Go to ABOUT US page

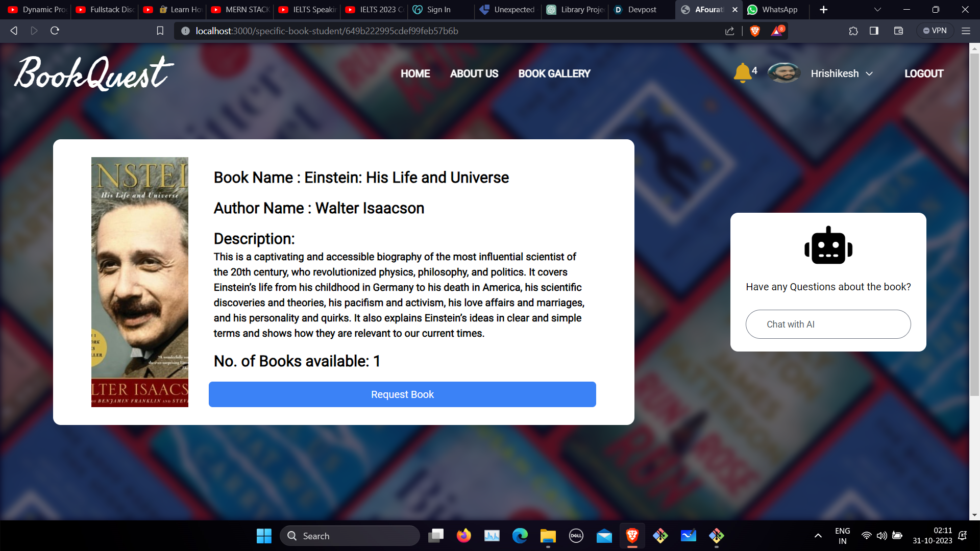tap(474, 74)
